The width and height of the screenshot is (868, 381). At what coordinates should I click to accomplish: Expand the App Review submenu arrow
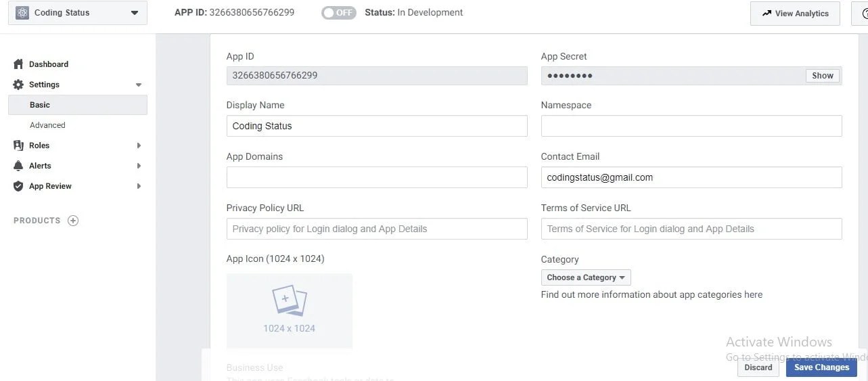pyautogui.click(x=139, y=186)
